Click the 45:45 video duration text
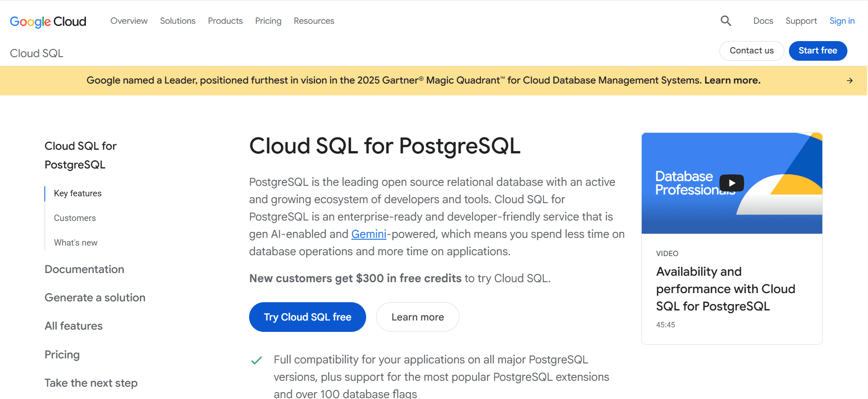Image resolution: width=868 pixels, height=399 pixels. (x=666, y=325)
